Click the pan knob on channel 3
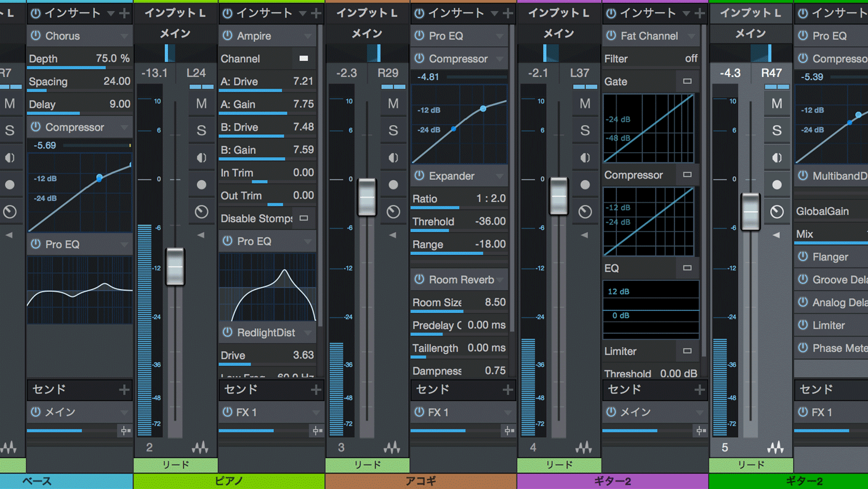868x489 pixels. pyautogui.click(x=393, y=212)
